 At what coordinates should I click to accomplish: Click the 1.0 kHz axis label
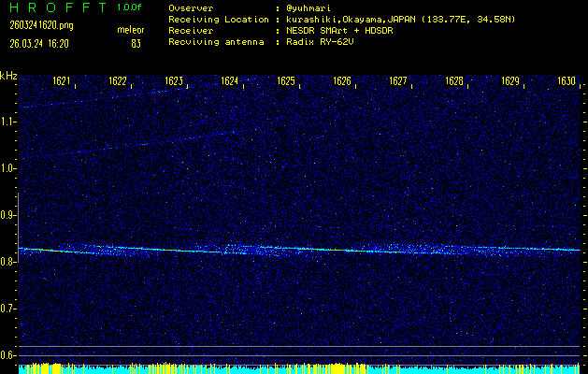point(7,168)
